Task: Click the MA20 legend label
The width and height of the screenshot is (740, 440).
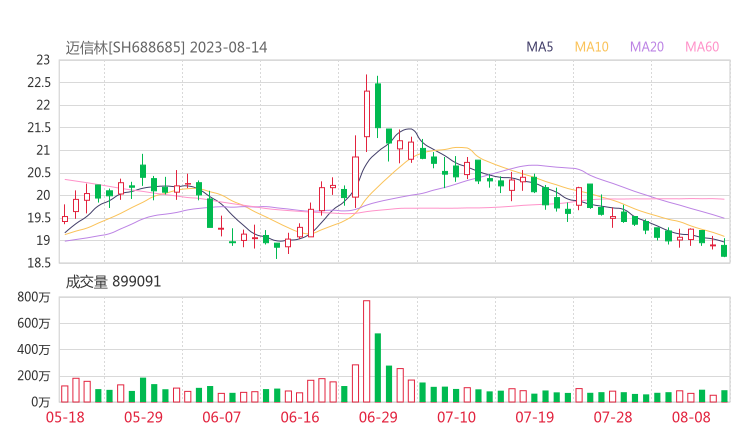Action: pos(647,47)
